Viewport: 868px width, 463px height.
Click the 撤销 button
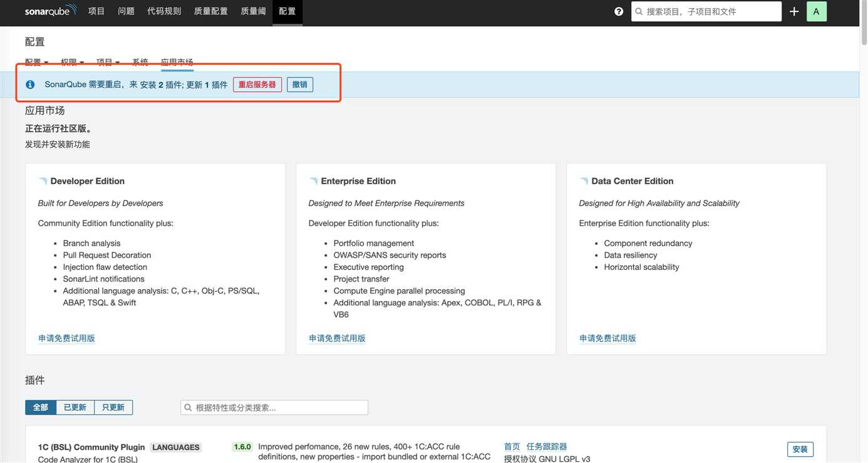pos(300,84)
